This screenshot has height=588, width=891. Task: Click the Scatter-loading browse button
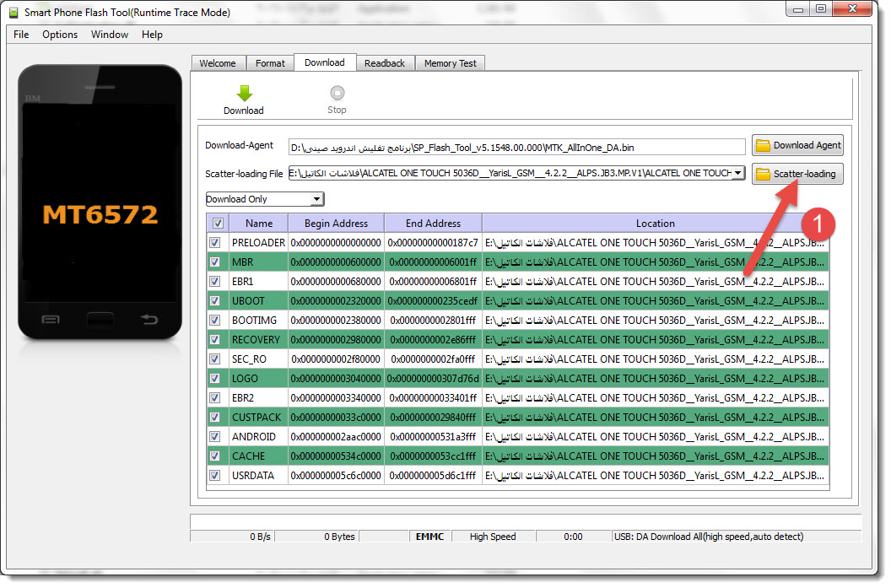click(x=797, y=174)
